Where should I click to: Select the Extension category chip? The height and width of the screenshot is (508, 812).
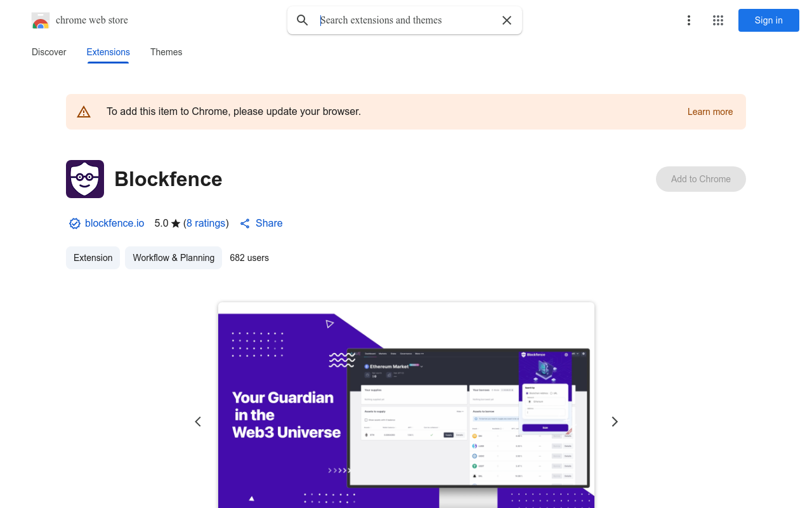pyautogui.click(x=93, y=258)
